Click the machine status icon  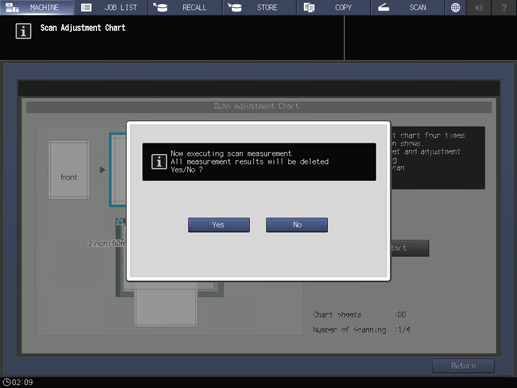tap(12, 7)
